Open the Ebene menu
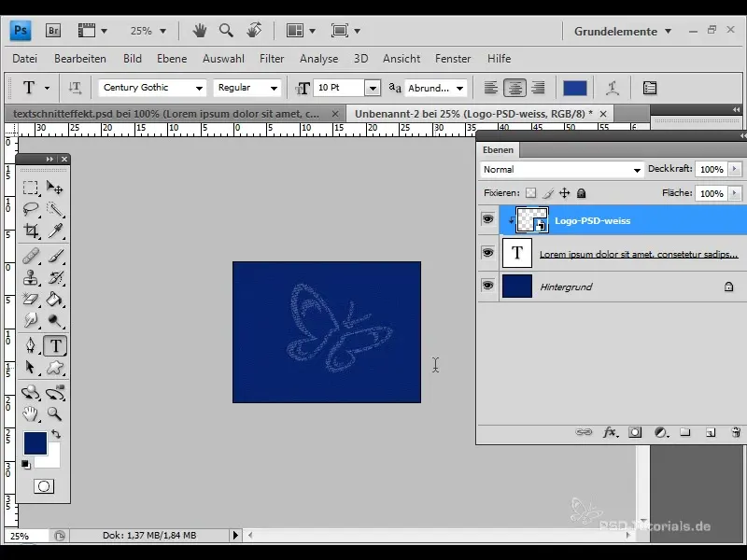This screenshot has height=560, width=747. pos(172,59)
